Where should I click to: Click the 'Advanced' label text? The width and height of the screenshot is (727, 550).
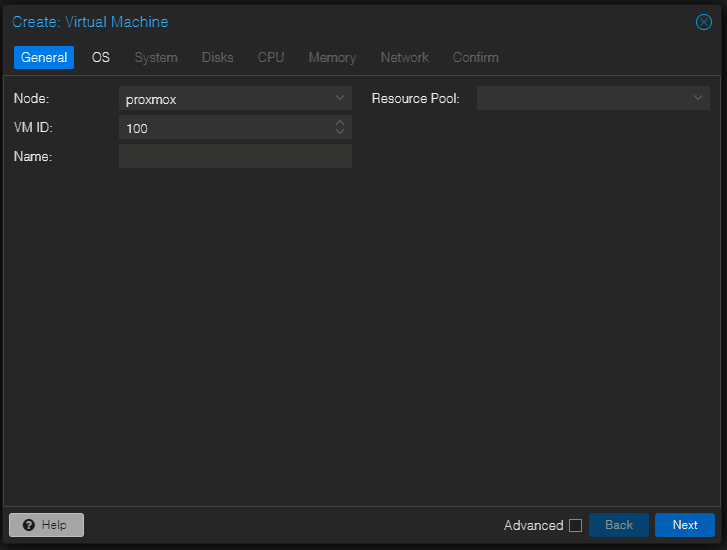pos(534,525)
